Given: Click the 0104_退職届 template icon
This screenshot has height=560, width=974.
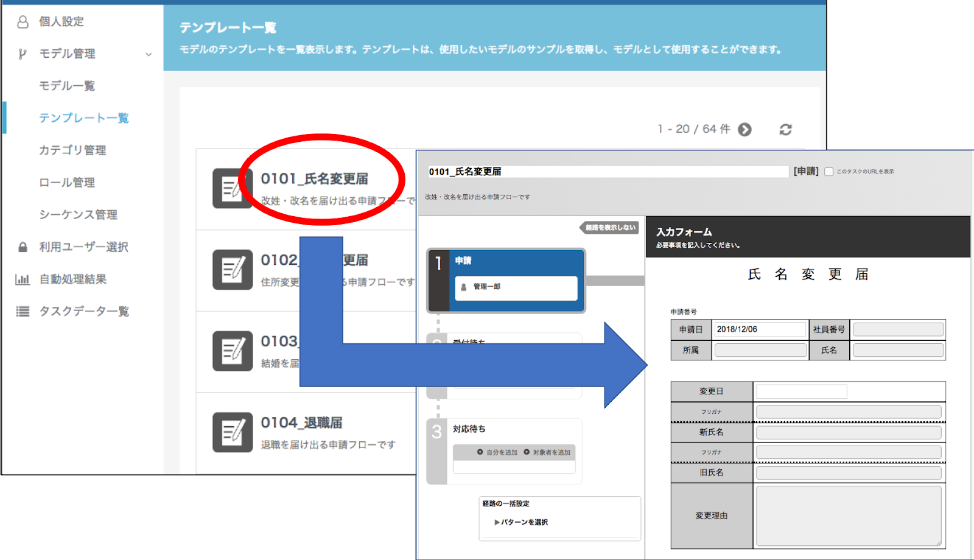Looking at the screenshot, I should point(232,432).
